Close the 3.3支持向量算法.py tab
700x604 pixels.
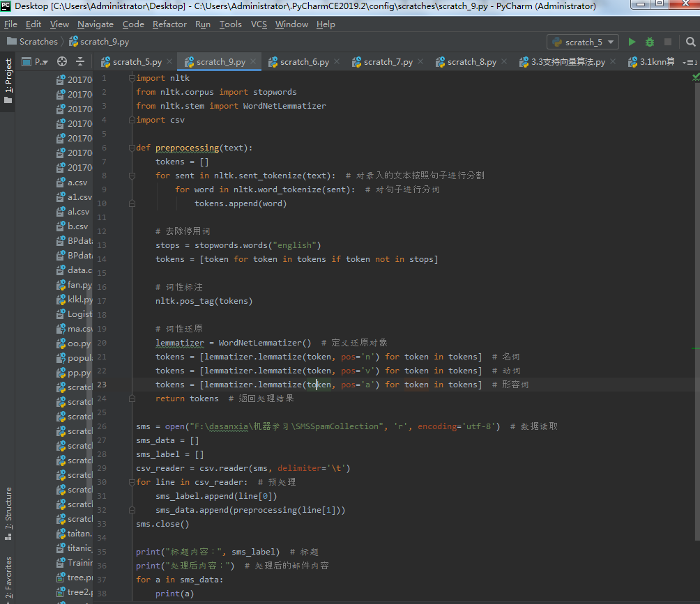(x=613, y=61)
